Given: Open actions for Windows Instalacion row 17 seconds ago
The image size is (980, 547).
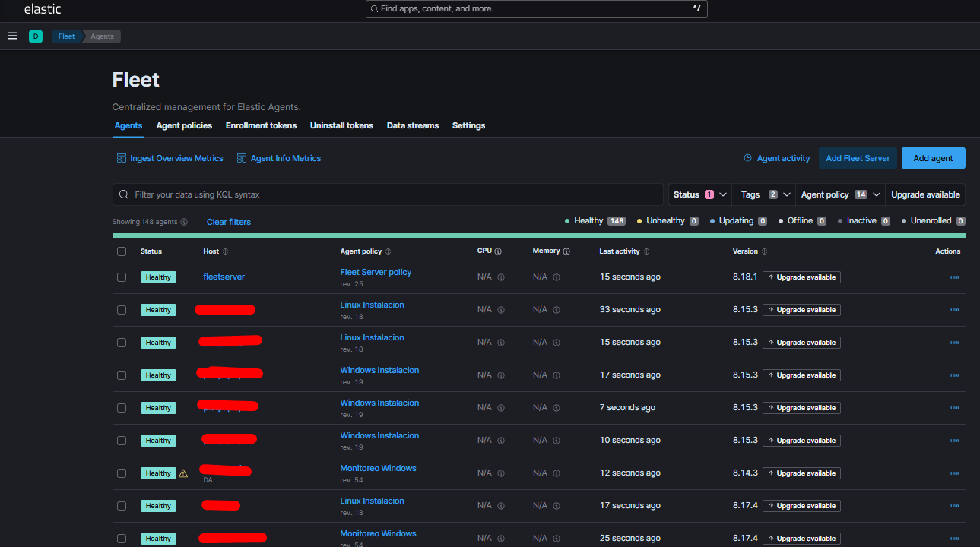Looking at the screenshot, I should click(x=954, y=375).
